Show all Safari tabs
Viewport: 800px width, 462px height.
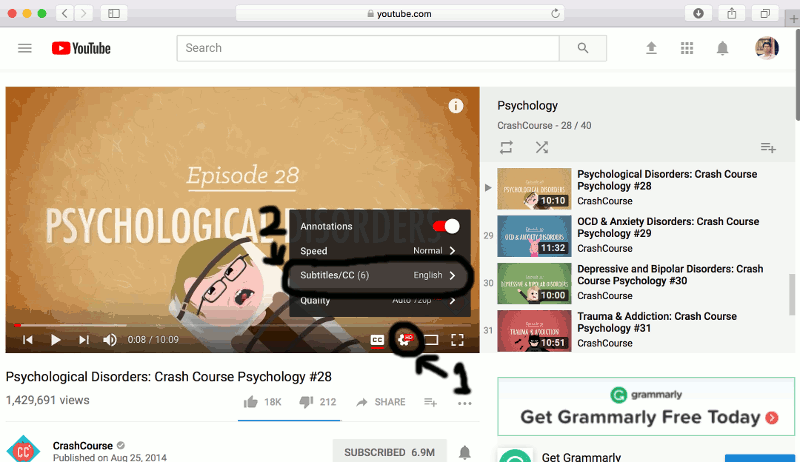click(765, 13)
